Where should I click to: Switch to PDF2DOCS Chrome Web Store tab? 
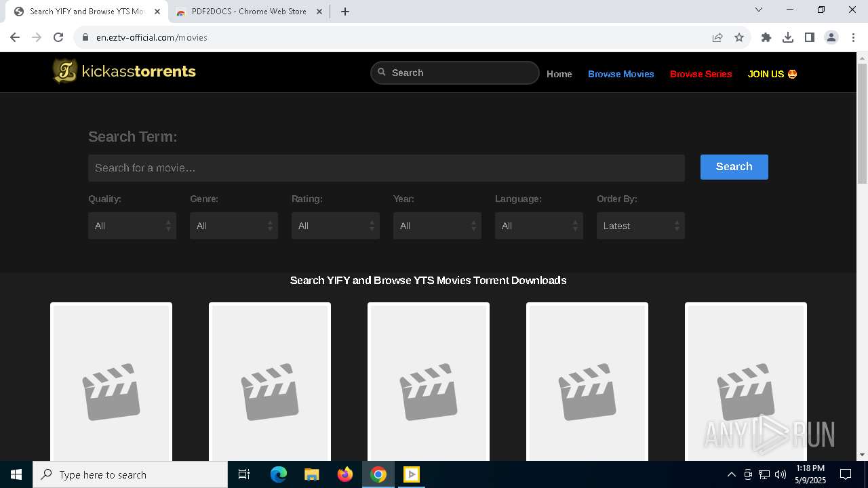tap(248, 12)
